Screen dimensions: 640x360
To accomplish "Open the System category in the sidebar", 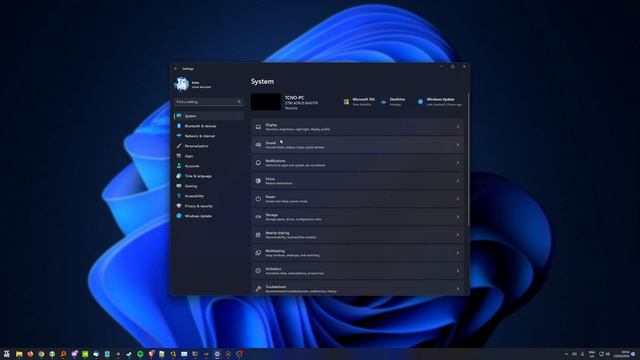I will (x=209, y=116).
